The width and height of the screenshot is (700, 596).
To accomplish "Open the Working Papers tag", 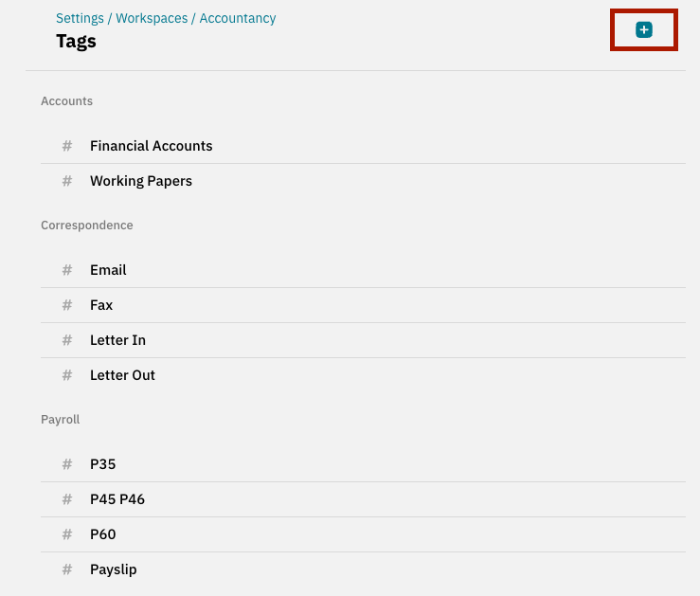I will [363, 181].
